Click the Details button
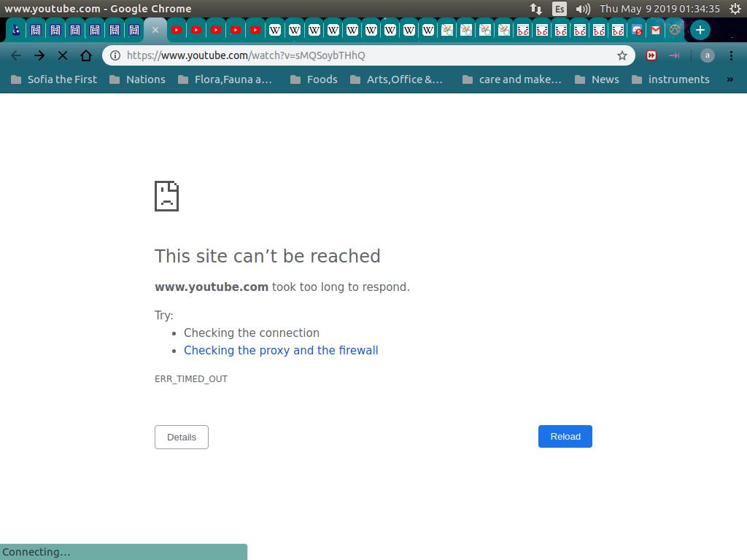 pyautogui.click(x=182, y=437)
